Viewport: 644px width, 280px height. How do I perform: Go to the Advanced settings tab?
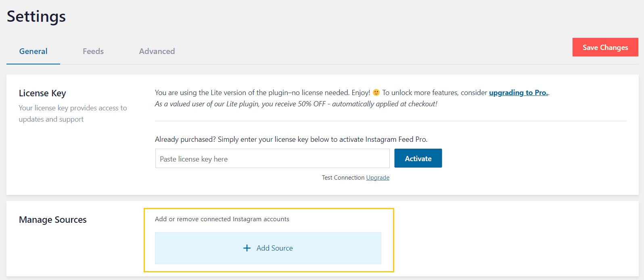tap(157, 51)
